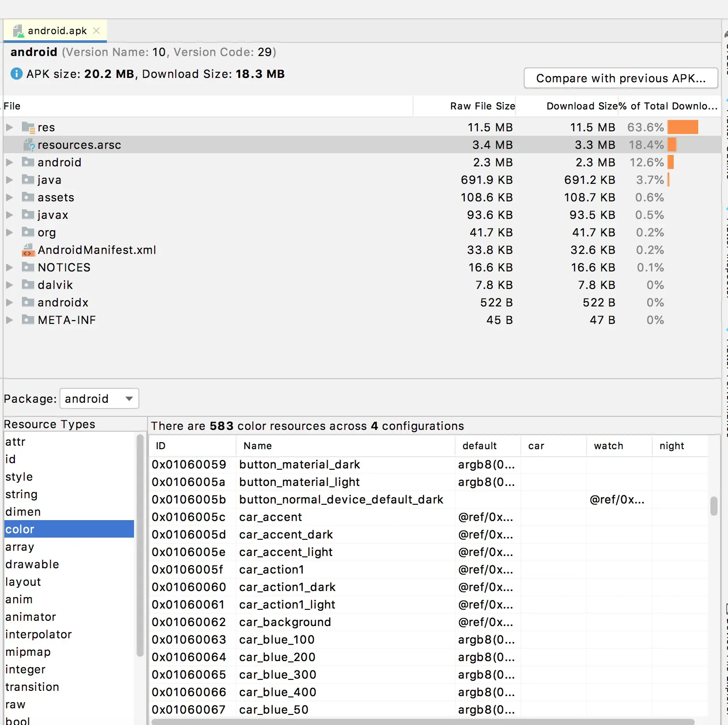Click the Name column header in the resource table

coord(258,446)
